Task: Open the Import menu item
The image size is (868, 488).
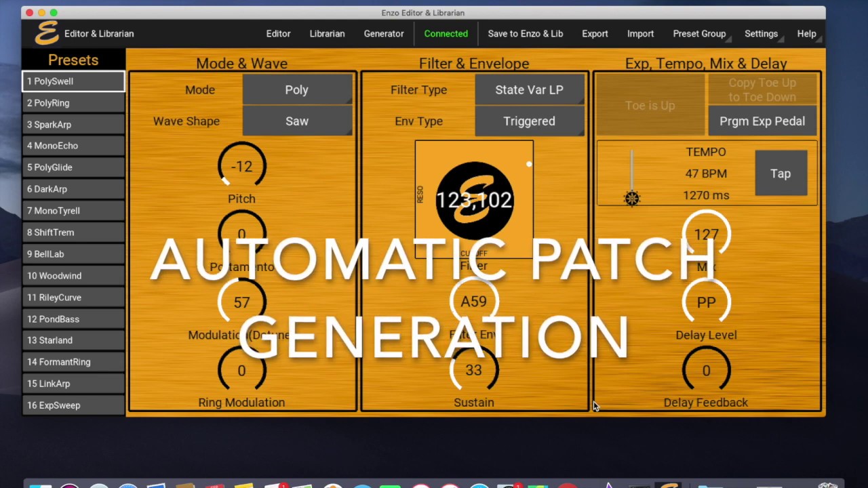Action: [x=640, y=33]
